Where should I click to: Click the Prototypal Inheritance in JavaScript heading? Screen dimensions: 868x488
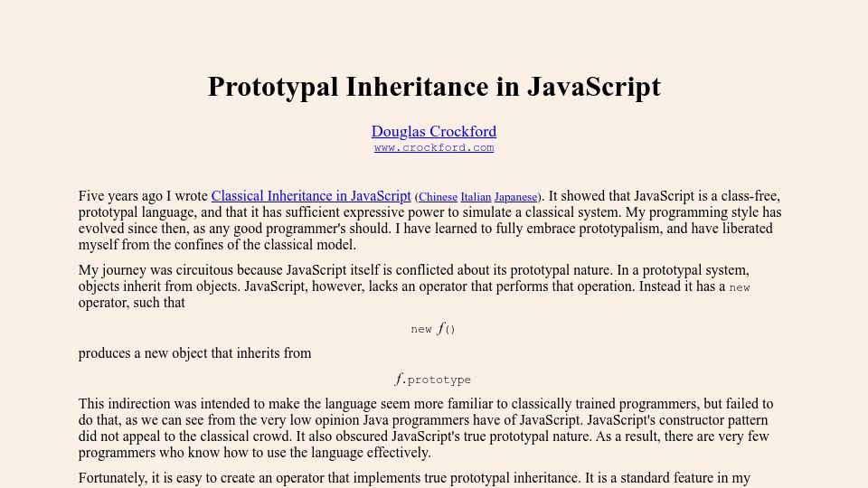coord(434,87)
